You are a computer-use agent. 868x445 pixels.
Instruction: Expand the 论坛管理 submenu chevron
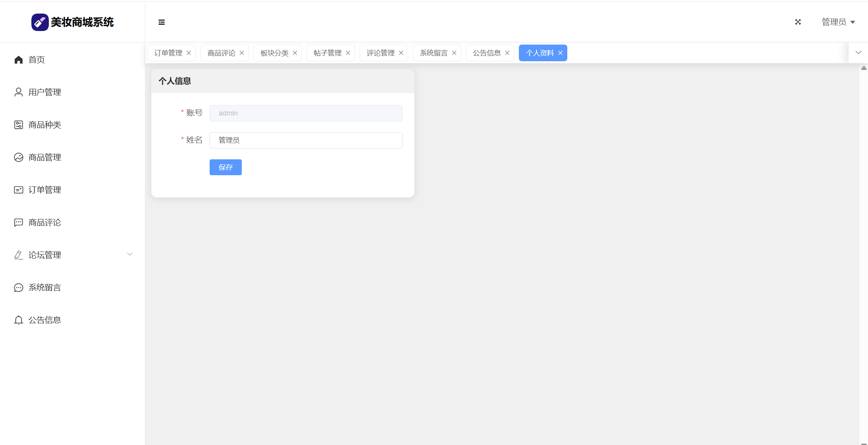(130, 254)
